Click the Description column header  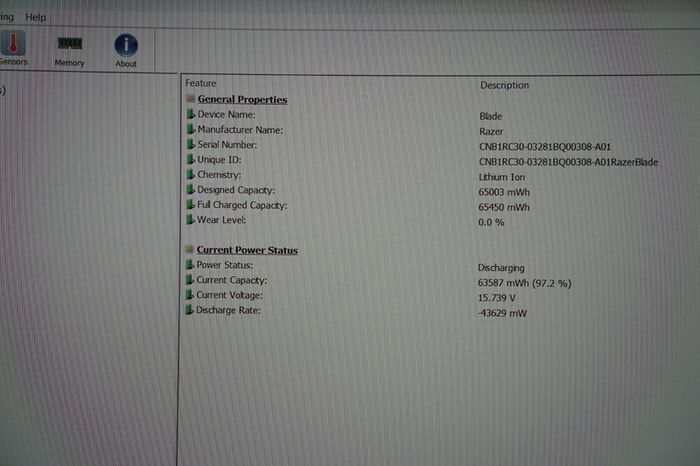[x=504, y=85]
